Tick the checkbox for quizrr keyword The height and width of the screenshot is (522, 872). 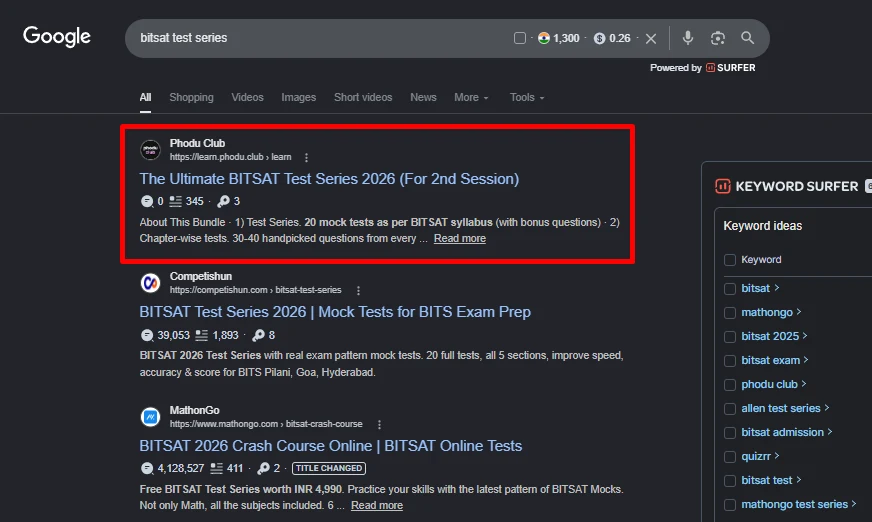click(730, 456)
